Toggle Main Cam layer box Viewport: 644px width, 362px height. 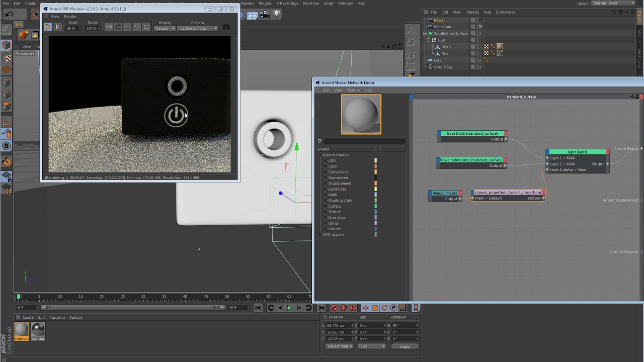[473, 27]
